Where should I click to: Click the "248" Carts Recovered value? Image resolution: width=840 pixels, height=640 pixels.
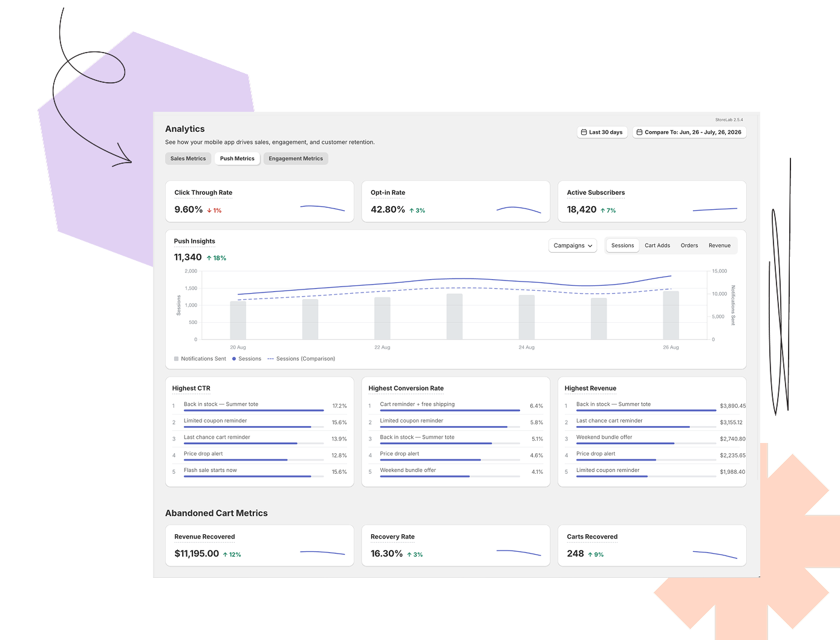pos(575,554)
